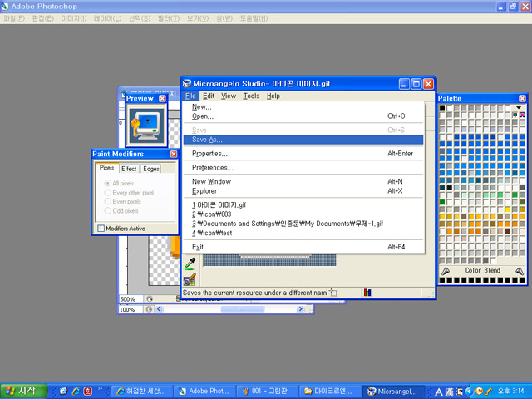Select the palette paintbrush tool below the eyedropper
532x399 pixels.
190,279
